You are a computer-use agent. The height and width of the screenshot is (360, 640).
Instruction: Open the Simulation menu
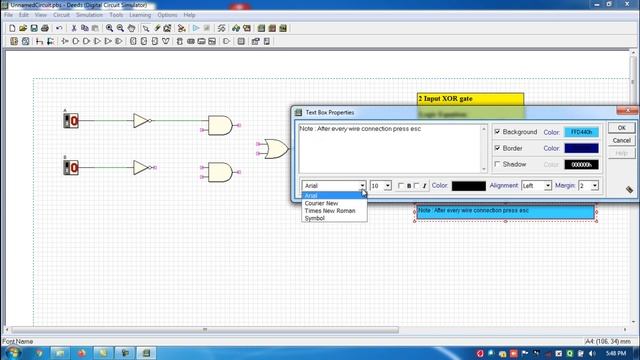coord(89,15)
